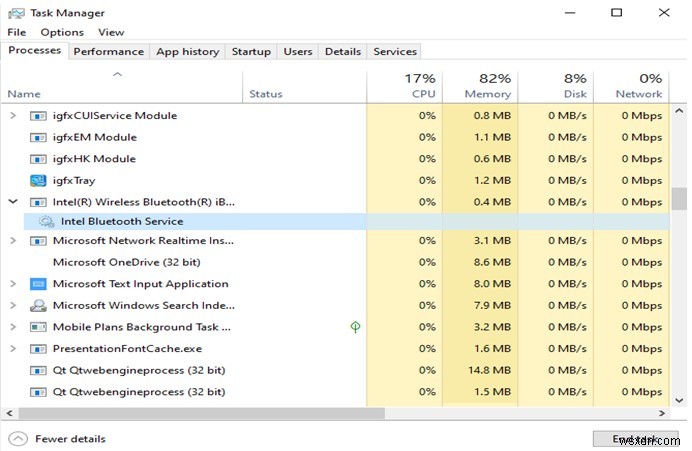This screenshot has height=451, width=692.
Task: Switch to the Details tab
Action: pyautogui.click(x=343, y=52)
